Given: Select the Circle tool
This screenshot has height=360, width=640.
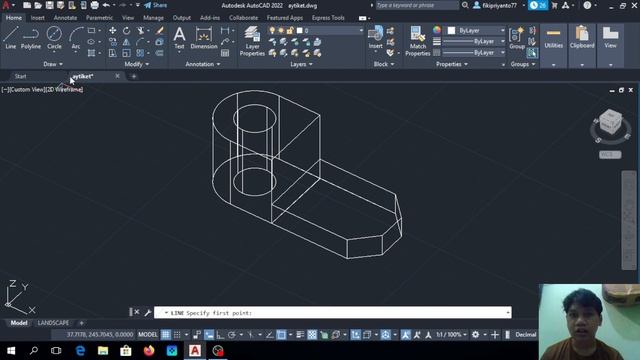Looking at the screenshot, I should coord(54,38).
